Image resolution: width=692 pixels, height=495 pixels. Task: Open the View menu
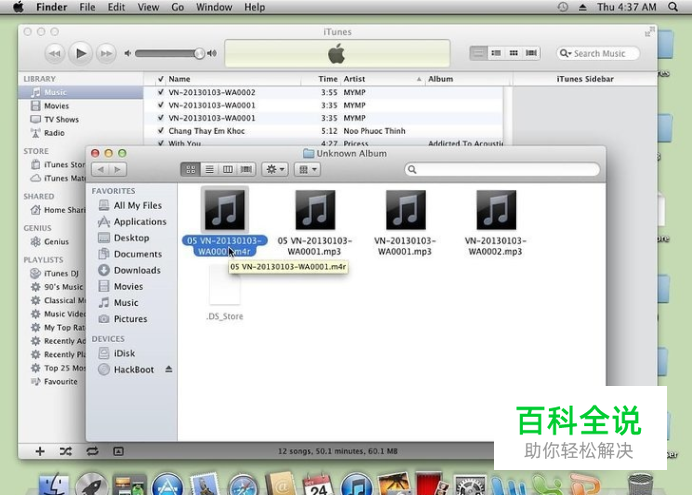point(148,7)
